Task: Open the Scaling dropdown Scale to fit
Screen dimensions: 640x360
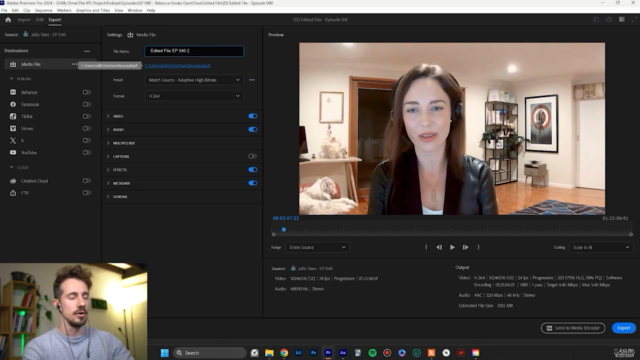Action: pos(600,247)
